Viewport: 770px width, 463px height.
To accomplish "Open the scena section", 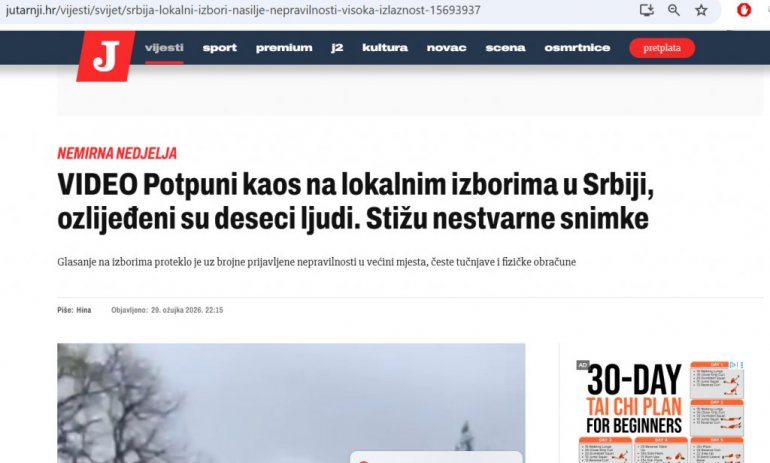I will click(505, 48).
